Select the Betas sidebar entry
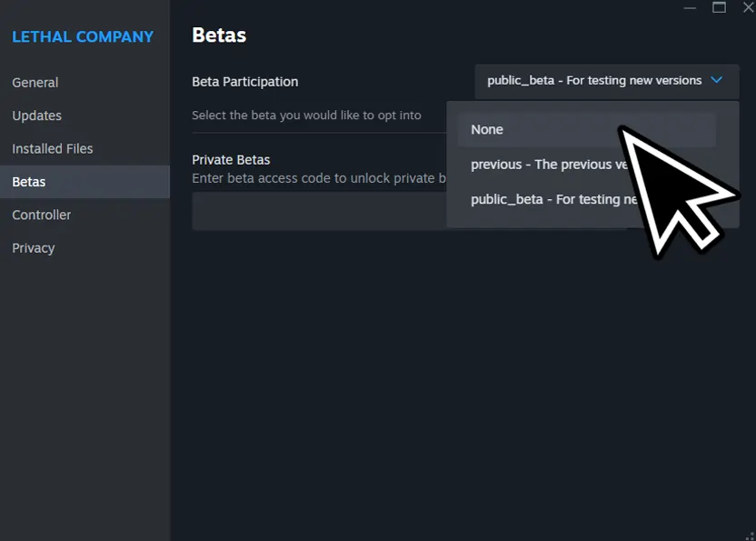The height and width of the screenshot is (541, 756). [28, 181]
